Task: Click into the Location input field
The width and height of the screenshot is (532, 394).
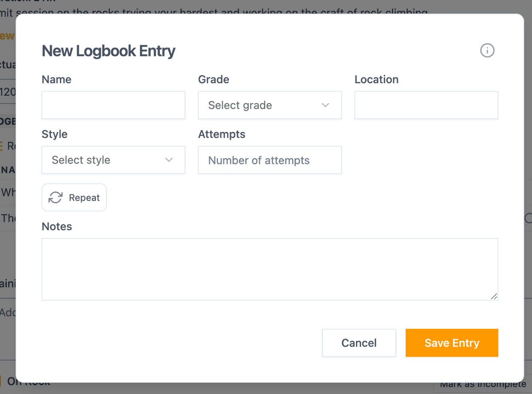Action: pos(426,105)
